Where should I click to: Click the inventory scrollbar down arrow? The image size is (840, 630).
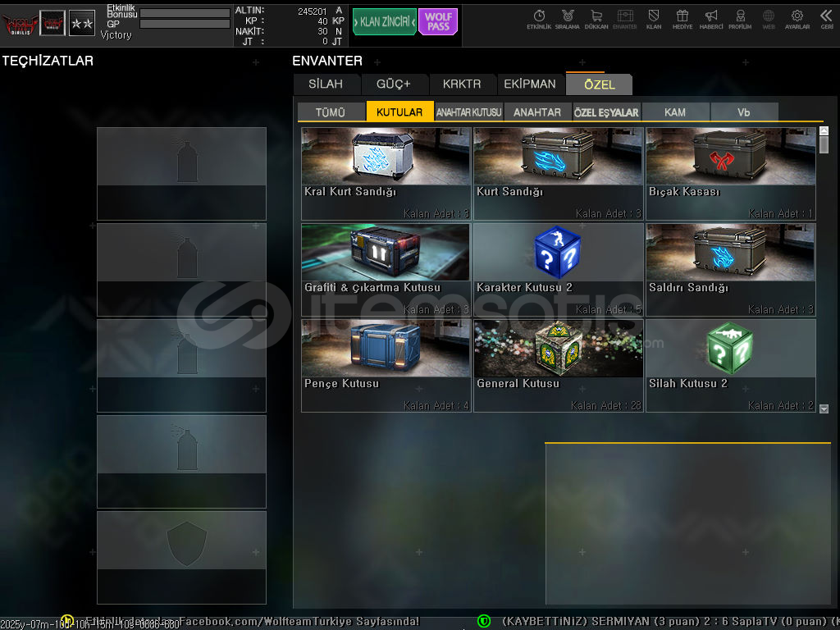pyautogui.click(x=824, y=409)
